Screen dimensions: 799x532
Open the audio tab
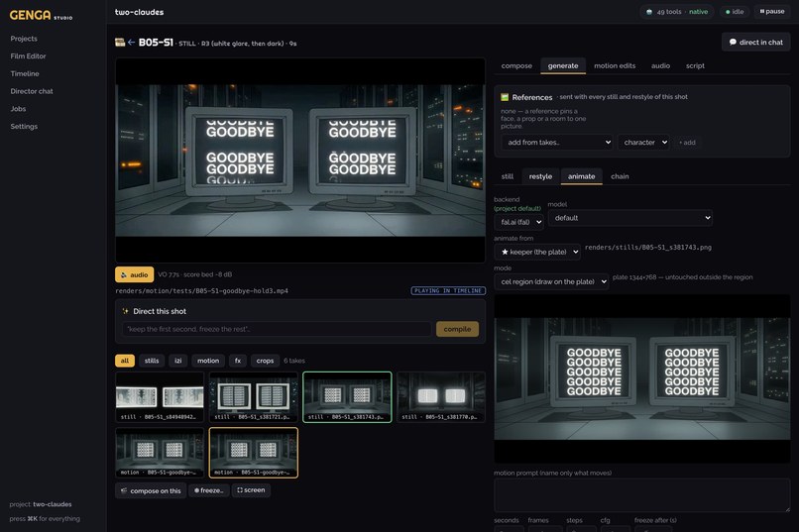click(x=660, y=65)
